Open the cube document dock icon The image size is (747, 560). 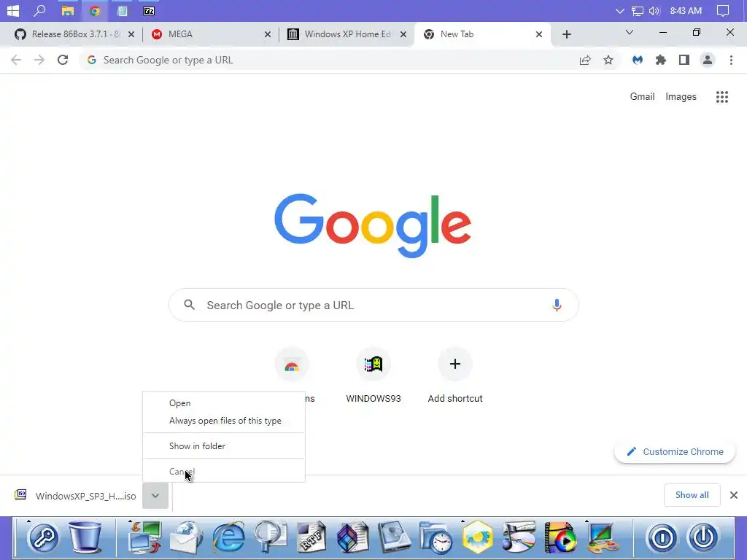click(353, 537)
